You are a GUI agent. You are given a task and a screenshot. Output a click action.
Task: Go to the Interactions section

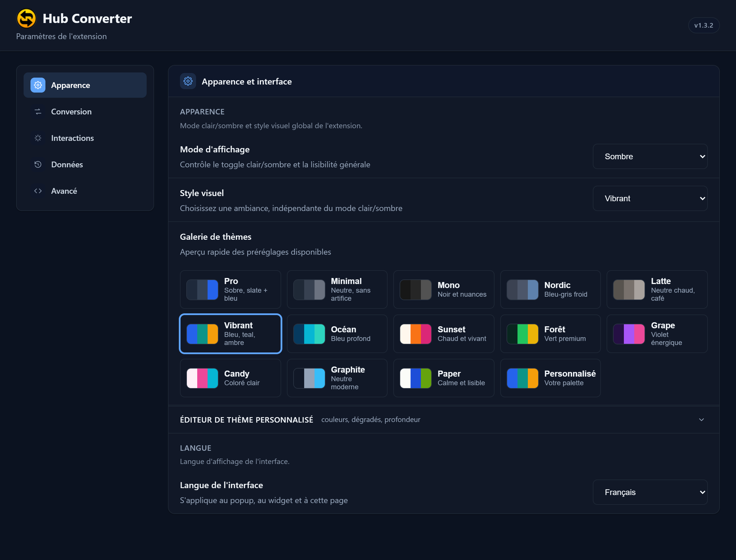click(x=85, y=138)
